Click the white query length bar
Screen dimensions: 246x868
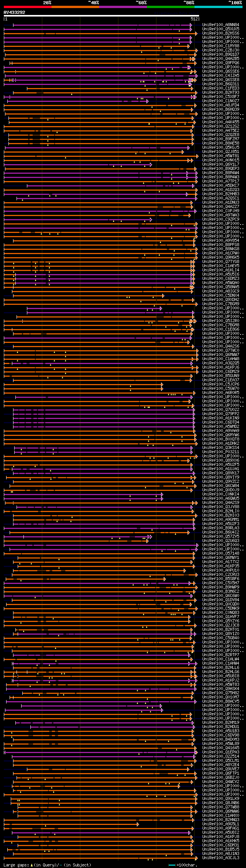[101, 16]
